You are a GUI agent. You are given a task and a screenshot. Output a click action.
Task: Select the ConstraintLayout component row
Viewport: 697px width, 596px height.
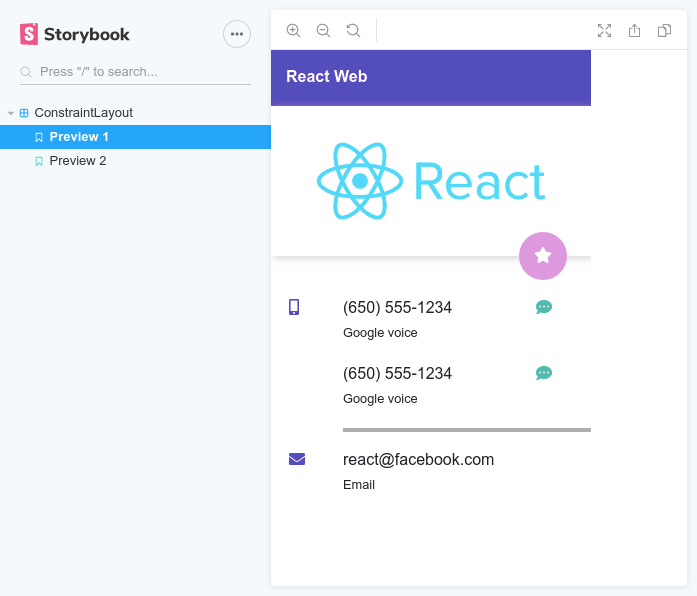(x=135, y=113)
